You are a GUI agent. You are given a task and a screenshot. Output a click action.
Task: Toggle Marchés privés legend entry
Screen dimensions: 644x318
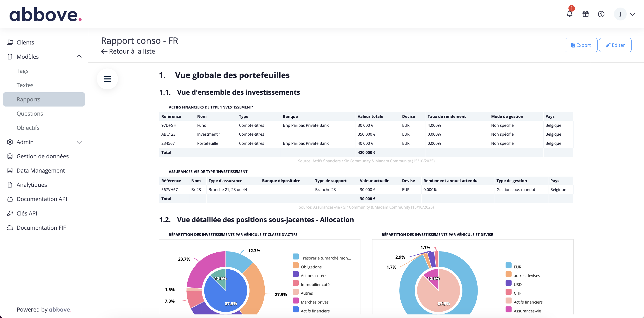coord(314,302)
